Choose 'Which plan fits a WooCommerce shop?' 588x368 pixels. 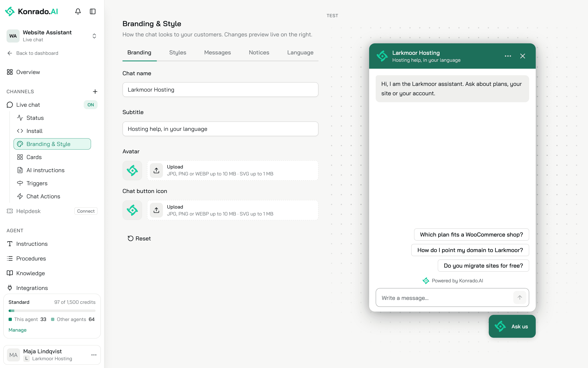pyautogui.click(x=471, y=234)
